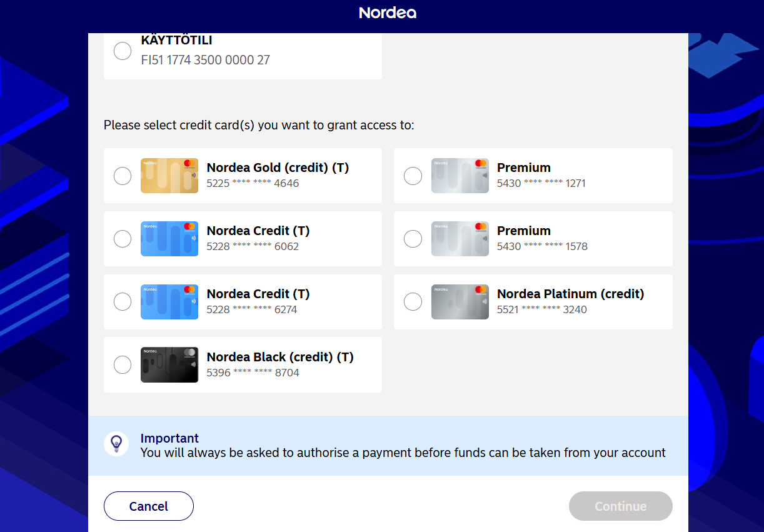Click the Nordea Platinum (credit) title
Viewport: 764px width, 532px height.
click(571, 294)
